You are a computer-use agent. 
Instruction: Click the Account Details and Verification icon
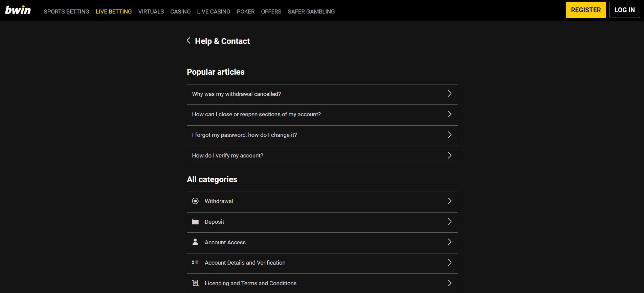pyautogui.click(x=195, y=263)
